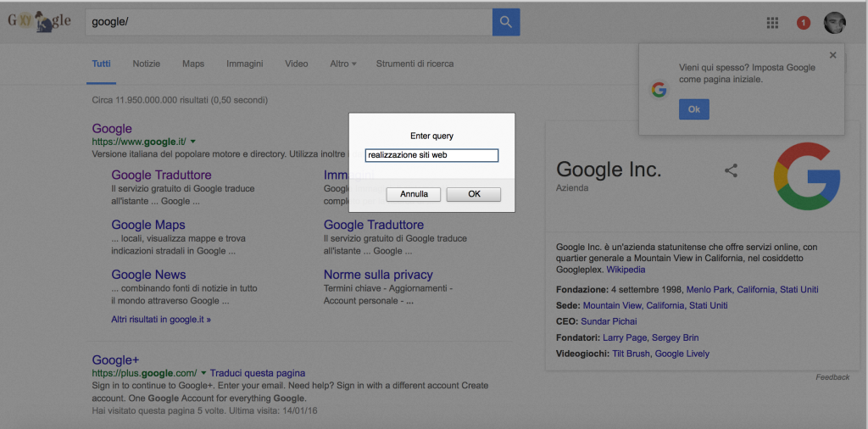868x429 pixels.
Task: Open the Google News sitelink
Action: pos(148,275)
